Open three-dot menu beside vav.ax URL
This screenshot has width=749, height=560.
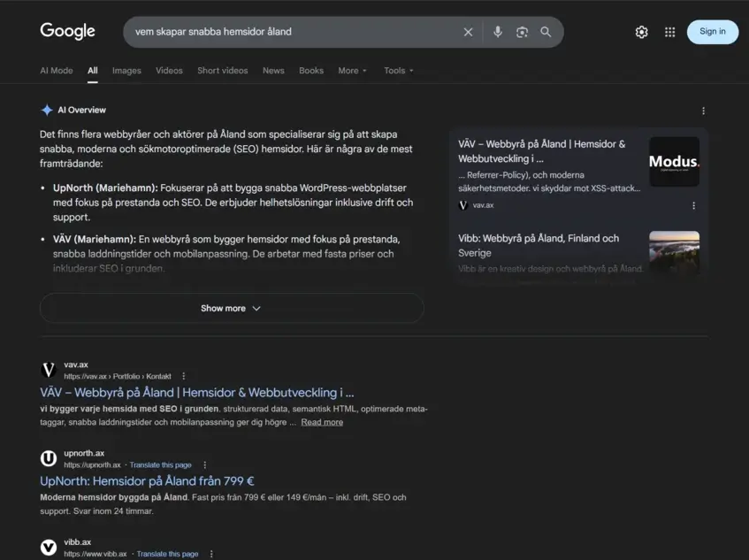tap(183, 377)
